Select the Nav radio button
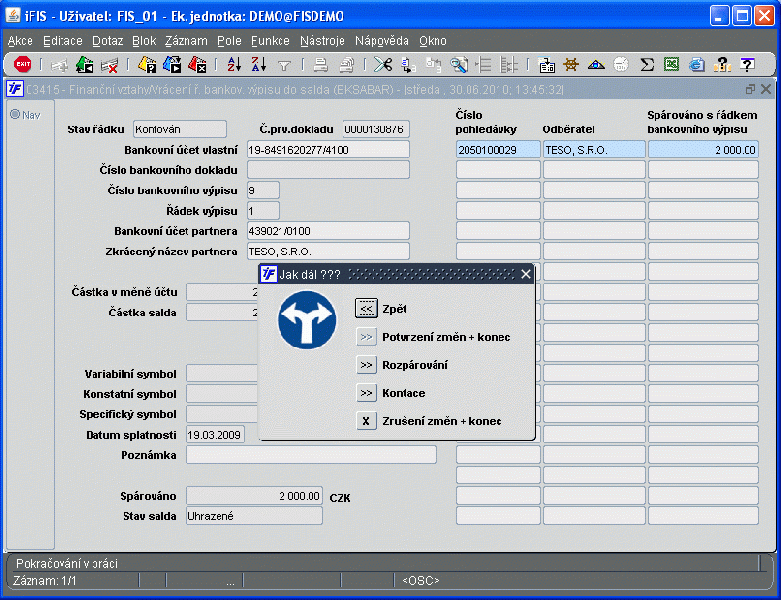Screen dimensions: 781x600 [x=15, y=114]
